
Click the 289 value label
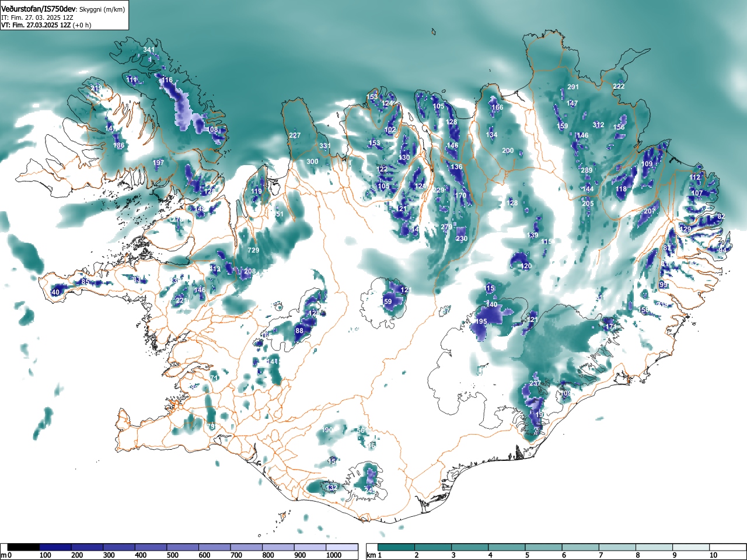tap(587, 170)
